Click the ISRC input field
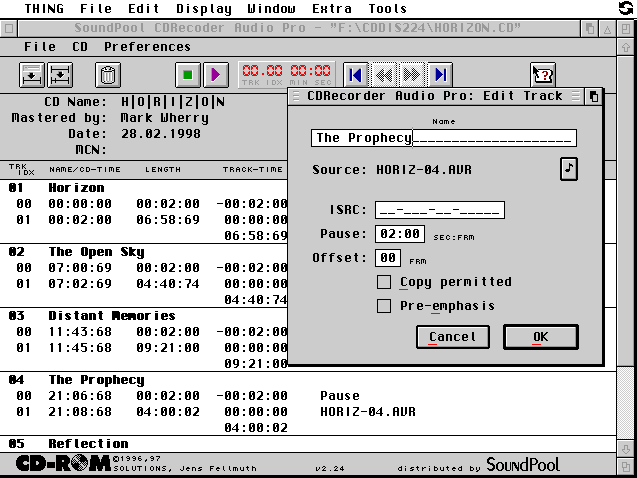Viewport: 637px width, 478px height. point(440,210)
